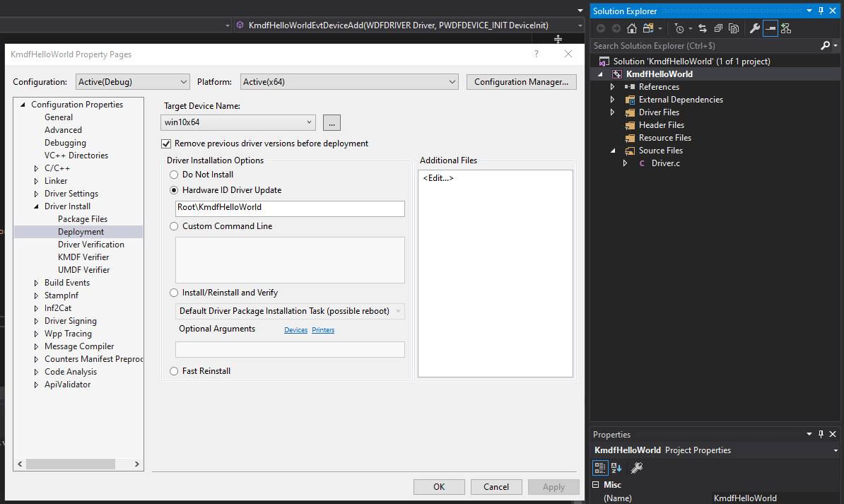Click the horizontal scrollbar in properties tree
Screen dimensions: 844x504
[x=71, y=464]
